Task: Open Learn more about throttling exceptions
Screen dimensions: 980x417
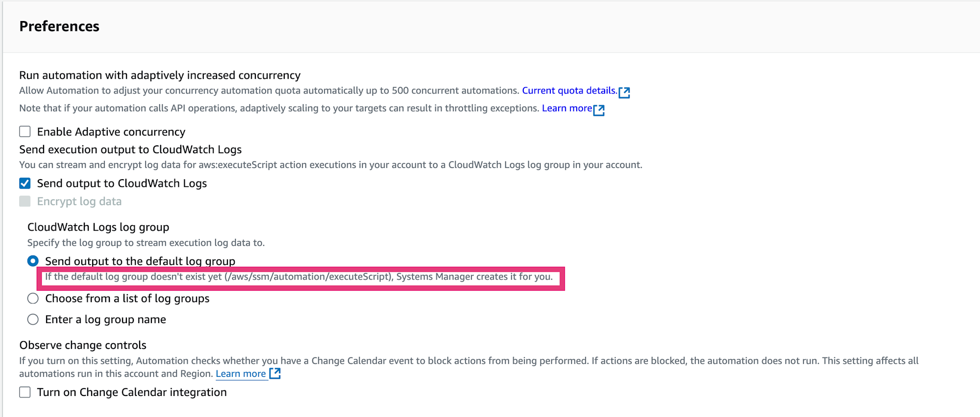Action: coord(567,108)
